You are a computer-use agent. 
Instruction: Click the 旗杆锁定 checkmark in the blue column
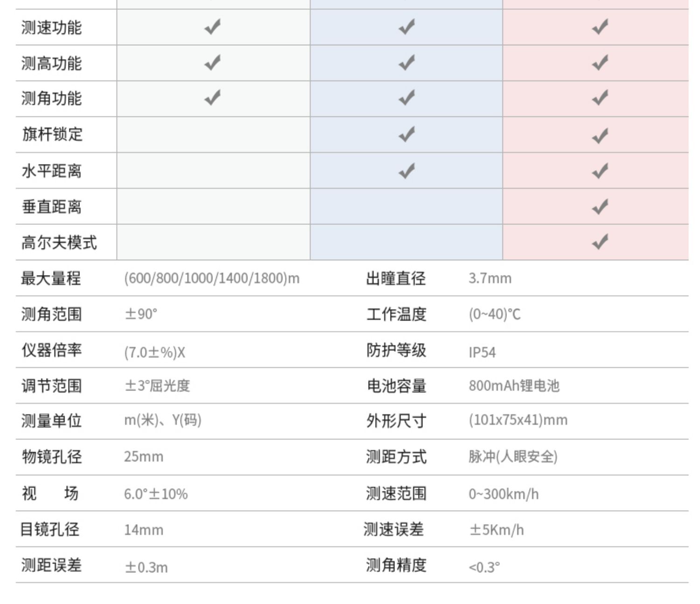click(407, 134)
